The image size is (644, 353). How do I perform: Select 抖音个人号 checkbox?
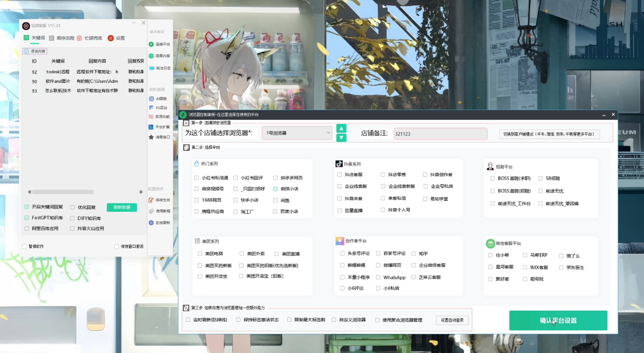coord(383,210)
